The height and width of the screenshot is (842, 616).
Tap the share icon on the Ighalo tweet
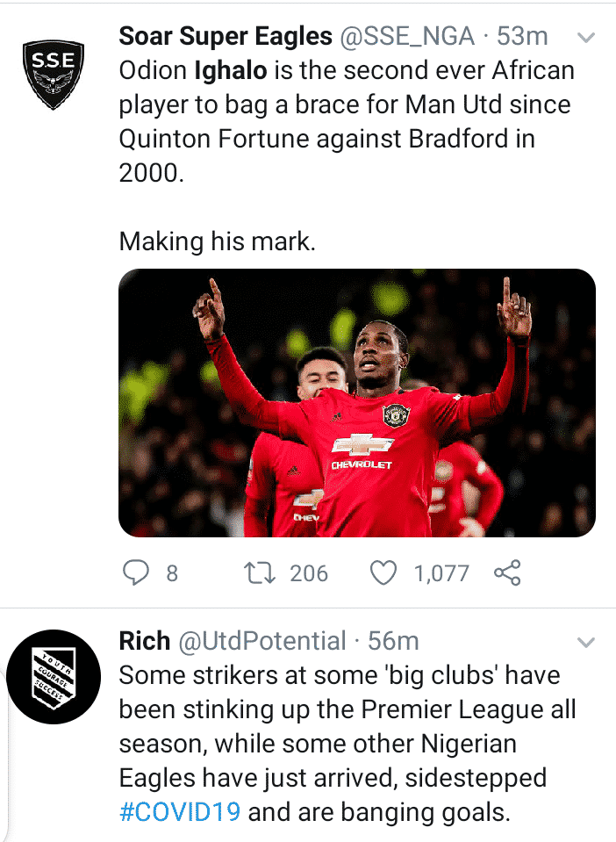coord(507,573)
